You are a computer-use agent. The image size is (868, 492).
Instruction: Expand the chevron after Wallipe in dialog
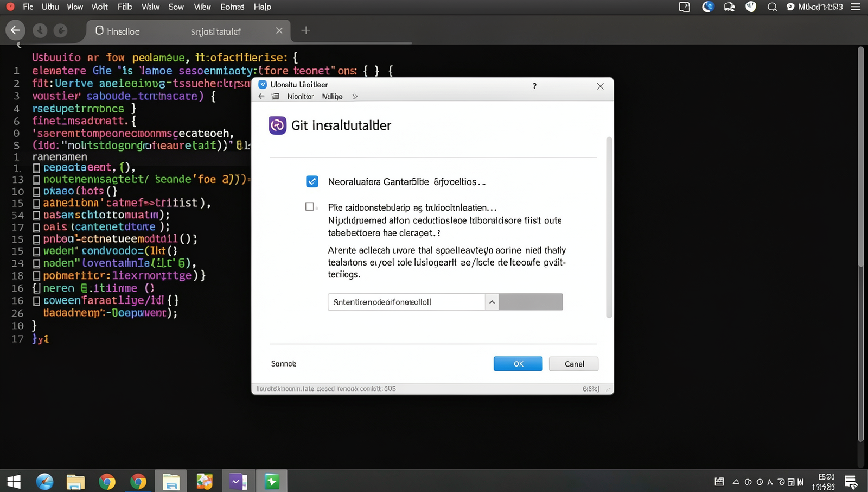[x=355, y=97]
